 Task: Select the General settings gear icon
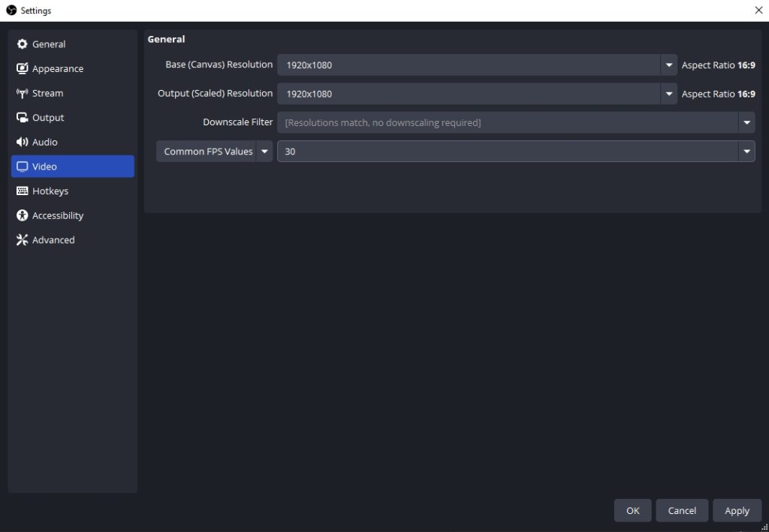pos(23,44)
